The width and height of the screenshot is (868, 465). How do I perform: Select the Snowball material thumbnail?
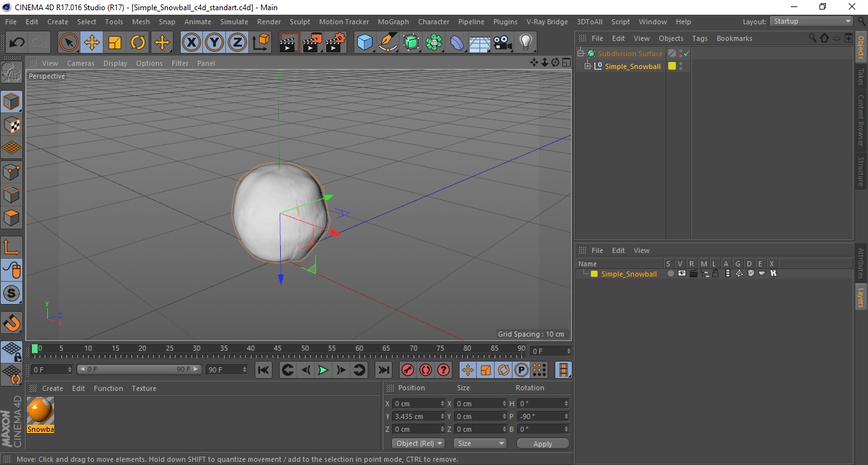tap(41, 411)
